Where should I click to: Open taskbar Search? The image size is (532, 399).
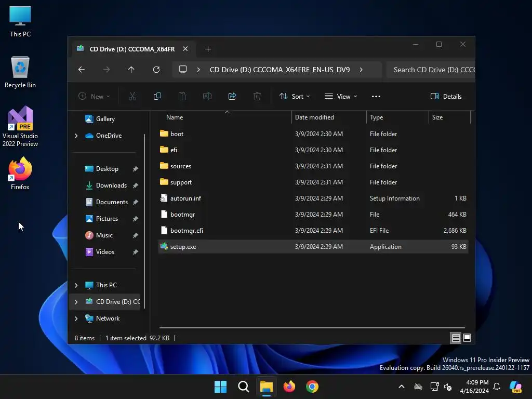(x=243, y=387)
